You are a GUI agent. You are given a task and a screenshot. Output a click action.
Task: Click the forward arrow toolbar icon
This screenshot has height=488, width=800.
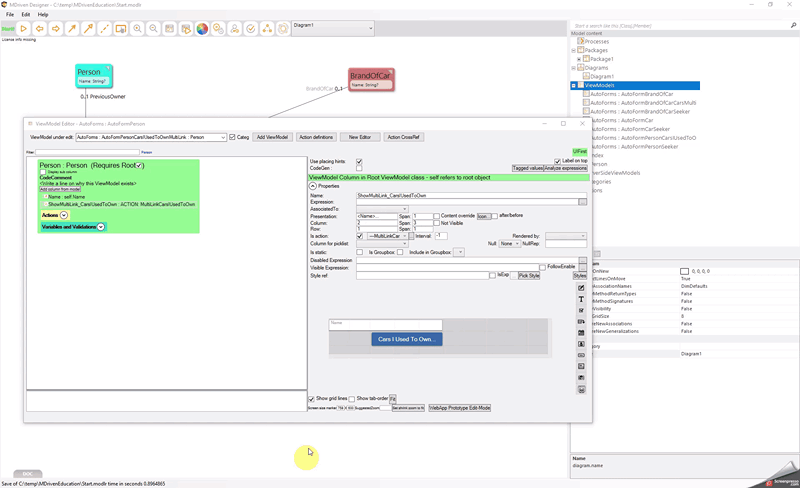click(56, 29)
